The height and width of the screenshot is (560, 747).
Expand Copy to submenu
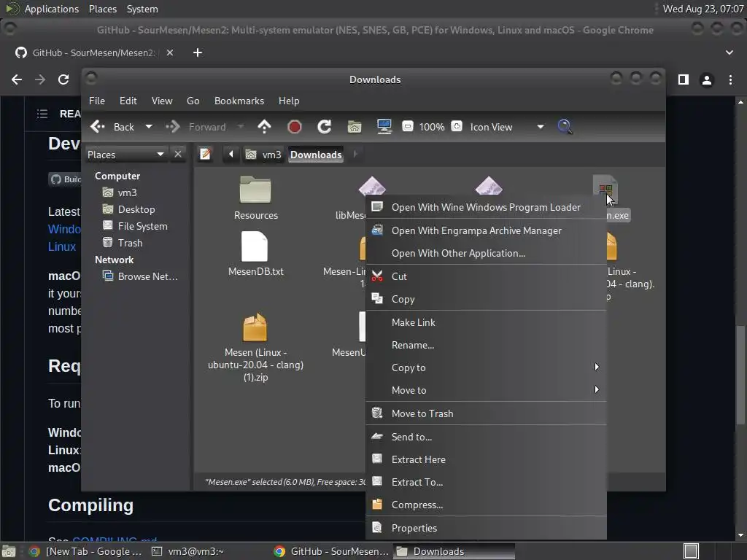tap(486, 367)
